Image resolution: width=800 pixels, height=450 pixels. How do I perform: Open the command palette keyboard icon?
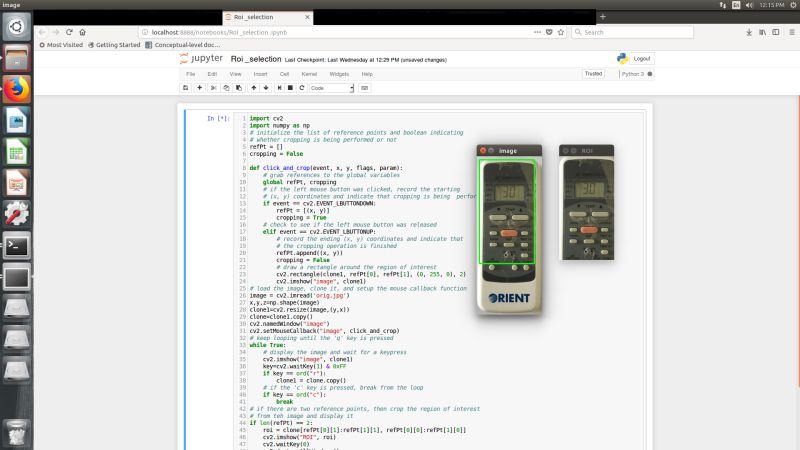point(364,88)
